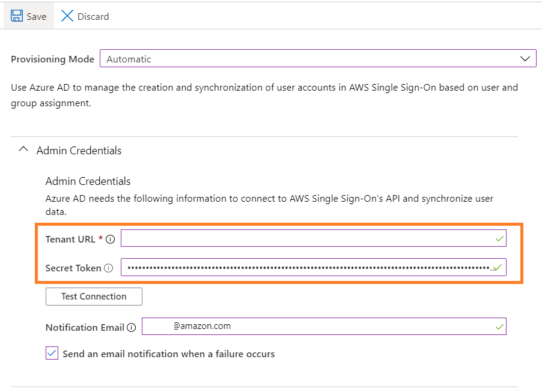
Task: Click the Discard X icon
Action: pyautogui.click(x=67, y=16)
